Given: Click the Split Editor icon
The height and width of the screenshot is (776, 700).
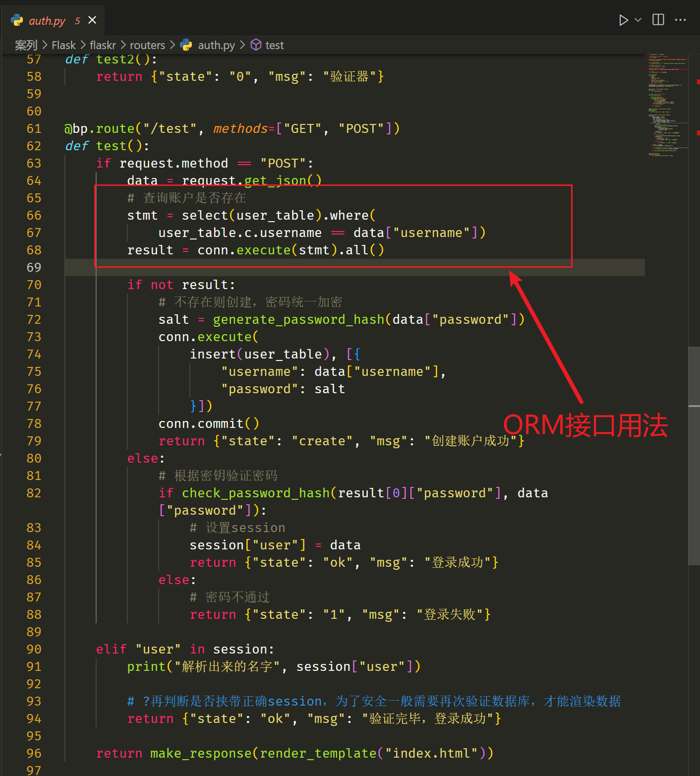Looking at the screenshot, I should (x=658, y=20).
